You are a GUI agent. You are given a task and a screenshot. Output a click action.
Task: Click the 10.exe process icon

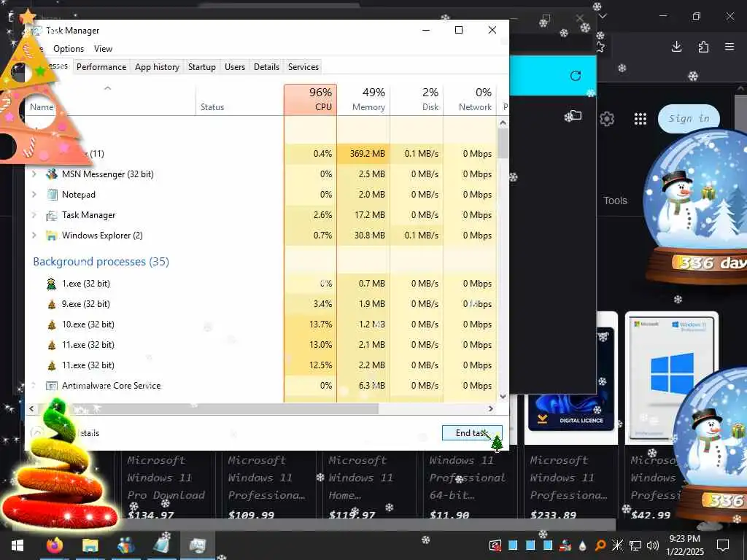52,324
